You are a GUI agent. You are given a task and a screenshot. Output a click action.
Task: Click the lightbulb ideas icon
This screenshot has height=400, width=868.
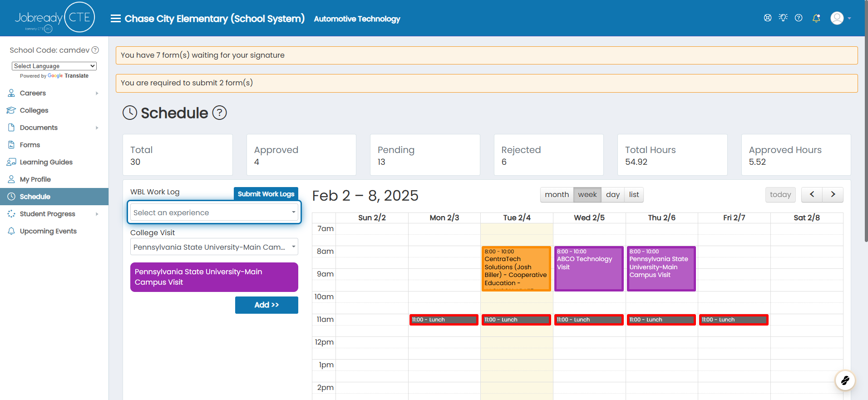(783, 18)
